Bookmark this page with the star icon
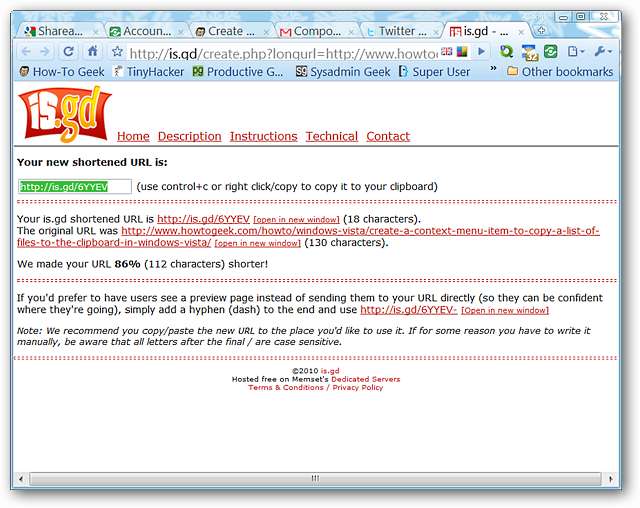The image size is (640, 508). pyautogui.click(x=118, y=51)
